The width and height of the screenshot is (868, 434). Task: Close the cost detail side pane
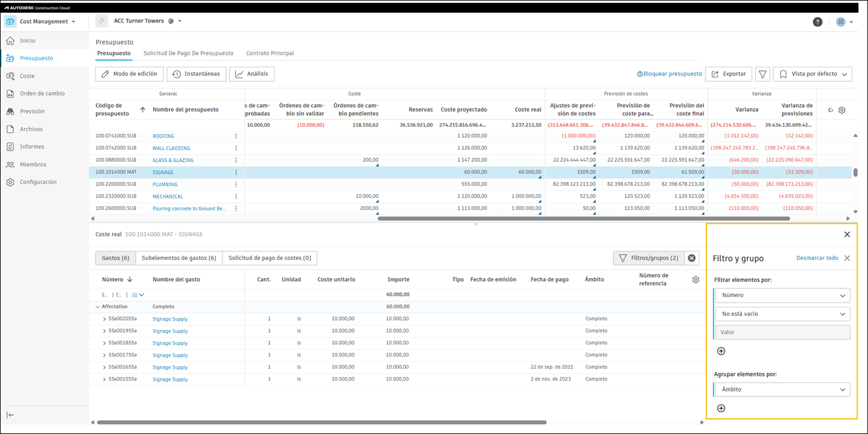[847, 235]
